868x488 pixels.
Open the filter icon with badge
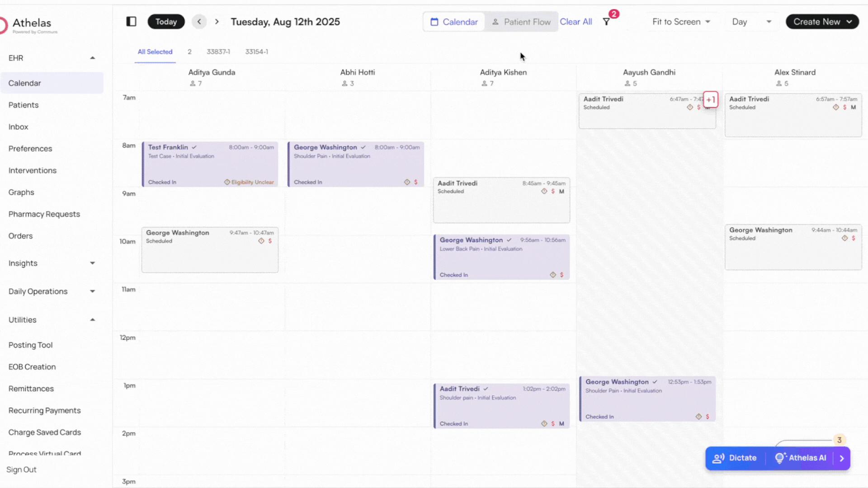click(x=606, y=21)
